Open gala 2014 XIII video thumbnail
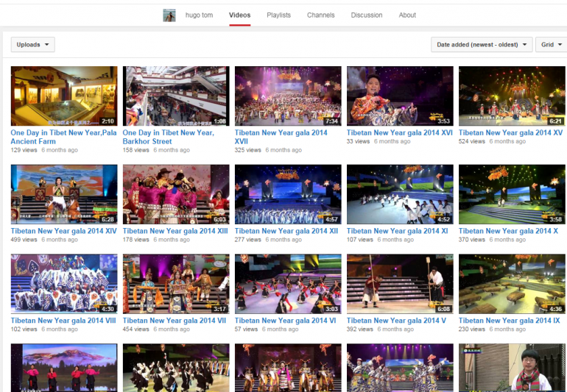This screenshot has width=567, height=392. 176,194
